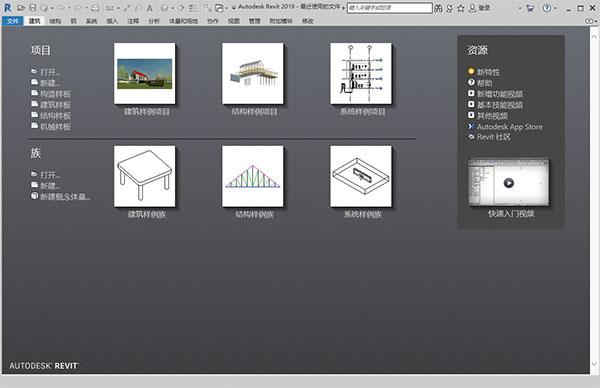
Task: Switch to the 体量和场地 ribbon tab
Action: (183, 21)
